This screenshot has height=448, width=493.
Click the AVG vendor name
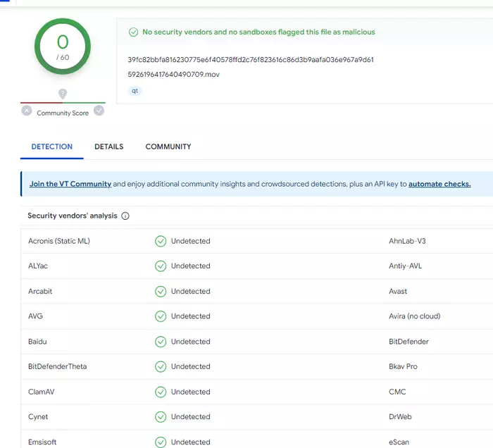[35, 316]
